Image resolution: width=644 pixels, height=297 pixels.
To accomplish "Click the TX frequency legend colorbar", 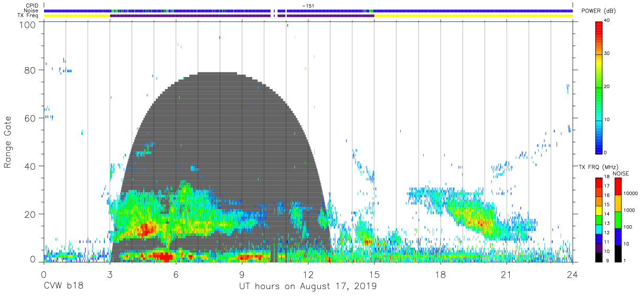I will pos(599,220).
